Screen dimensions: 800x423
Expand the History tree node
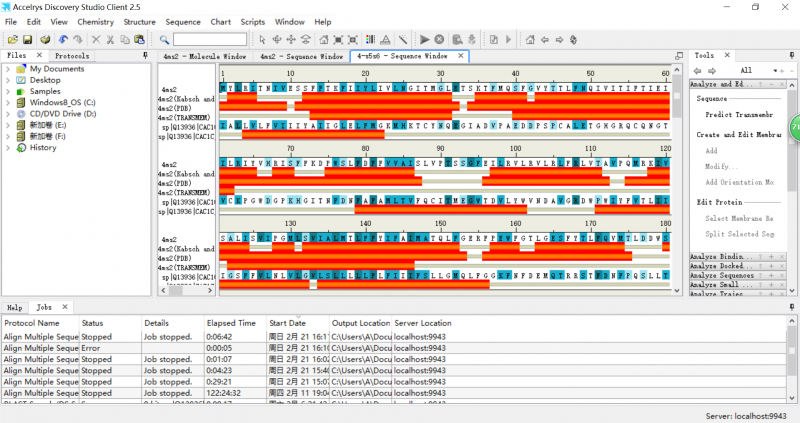tap(8, 147)
